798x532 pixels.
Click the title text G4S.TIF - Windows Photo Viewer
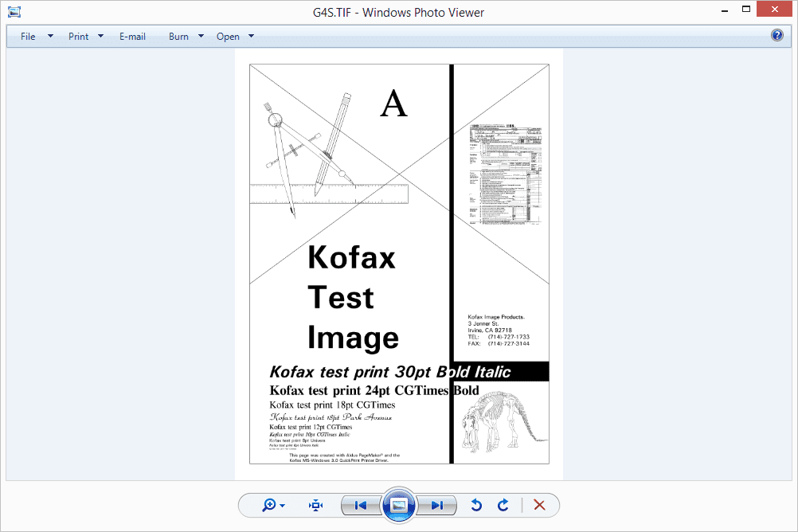point(398,13)
